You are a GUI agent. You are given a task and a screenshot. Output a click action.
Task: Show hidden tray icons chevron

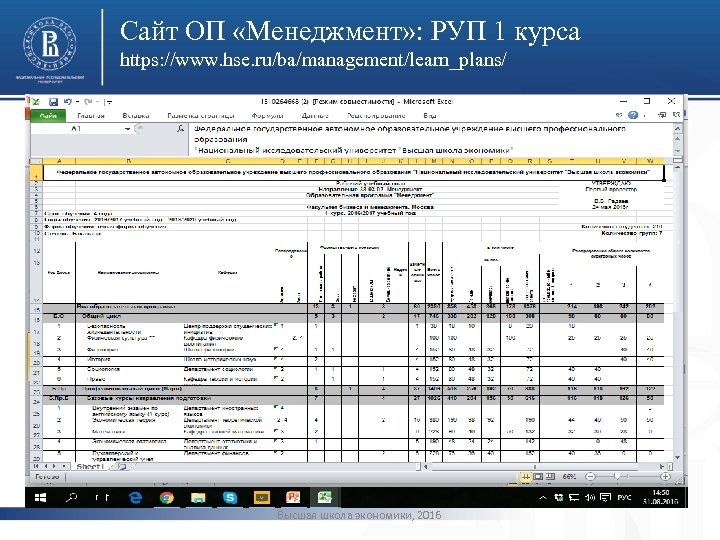point(543,497)
